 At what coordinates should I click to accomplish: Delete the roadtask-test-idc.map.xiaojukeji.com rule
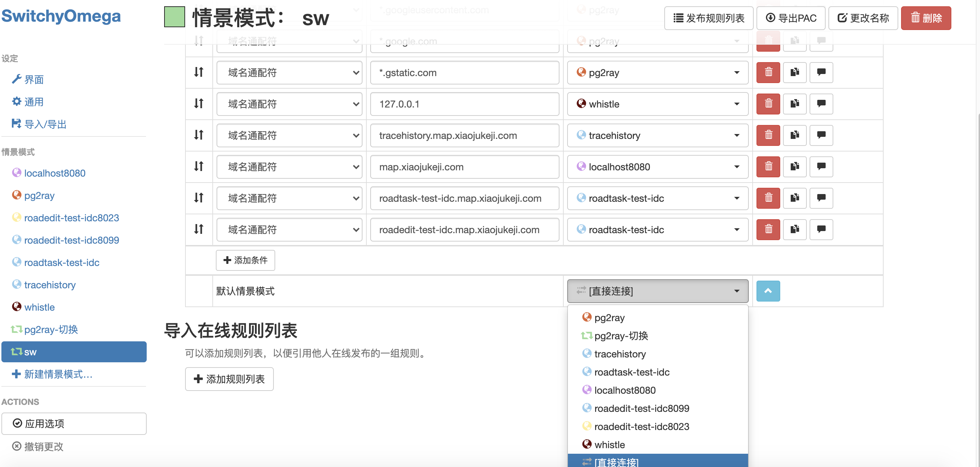click(768, 198)
